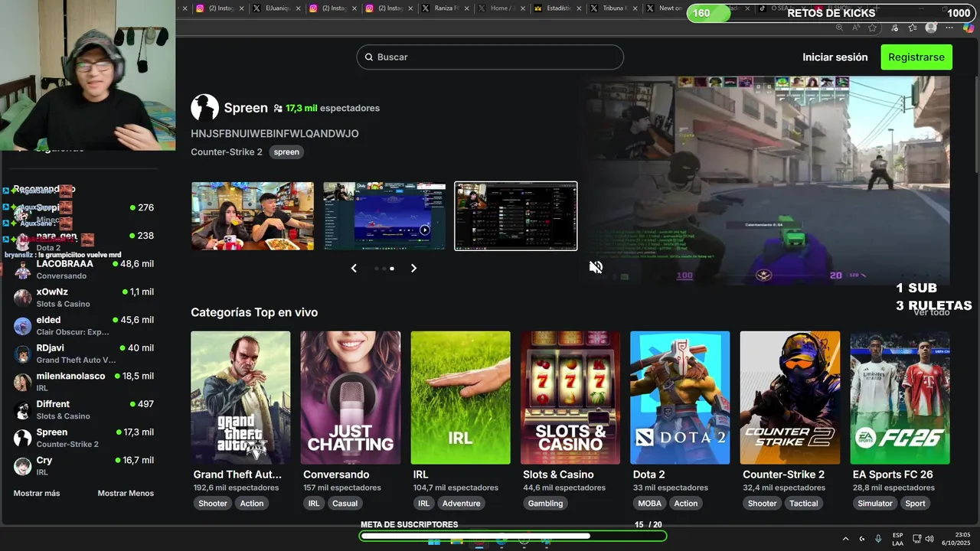The width and height of the screenshot is (980, 551).
Task: Click the spreen tag chip
Action: [x=286, y=152]
